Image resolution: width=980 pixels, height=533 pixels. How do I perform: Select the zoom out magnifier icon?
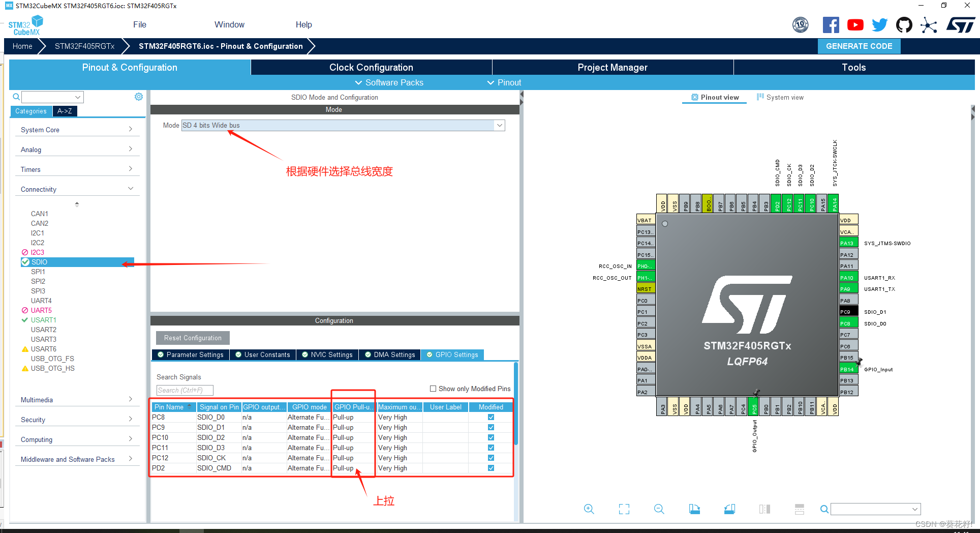659,509
